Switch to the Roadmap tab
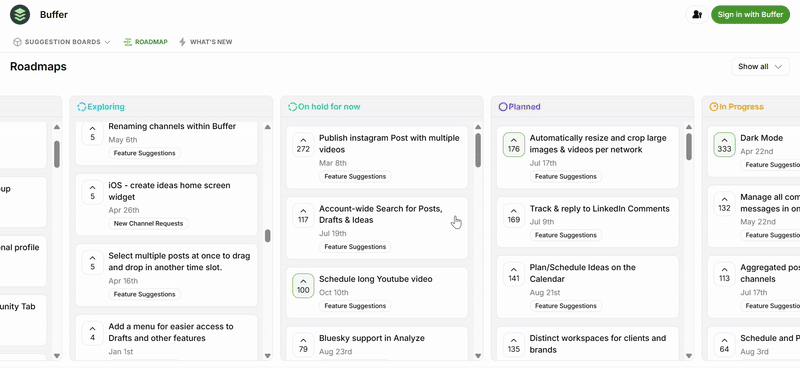This screenshot has height=368, width=800. (x=145, y=42)
